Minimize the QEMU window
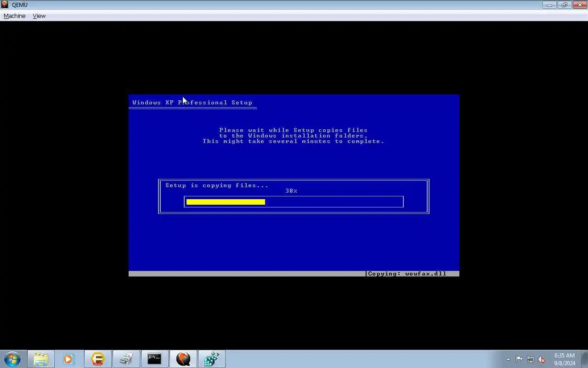 pyautogui.click(x=549, y=5)
